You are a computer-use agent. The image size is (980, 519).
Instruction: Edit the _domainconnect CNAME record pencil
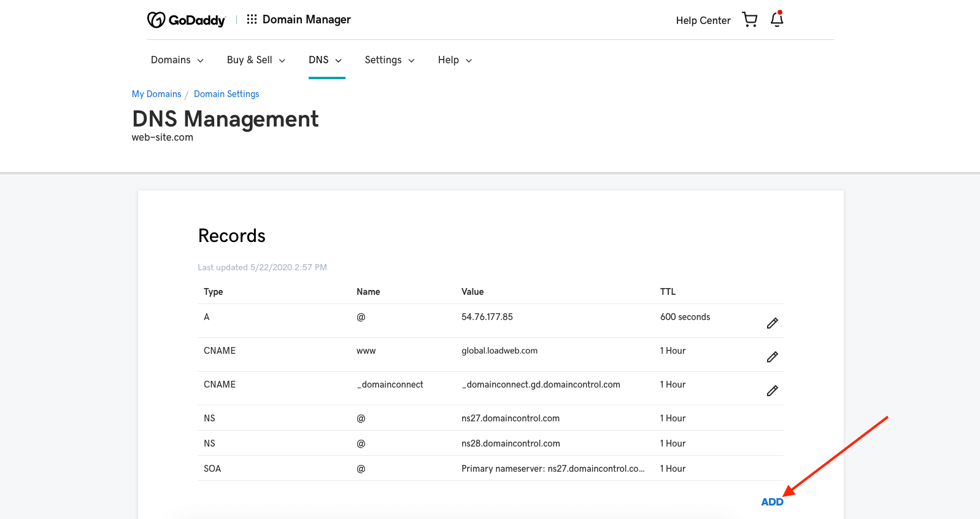(x=772, y=391)
